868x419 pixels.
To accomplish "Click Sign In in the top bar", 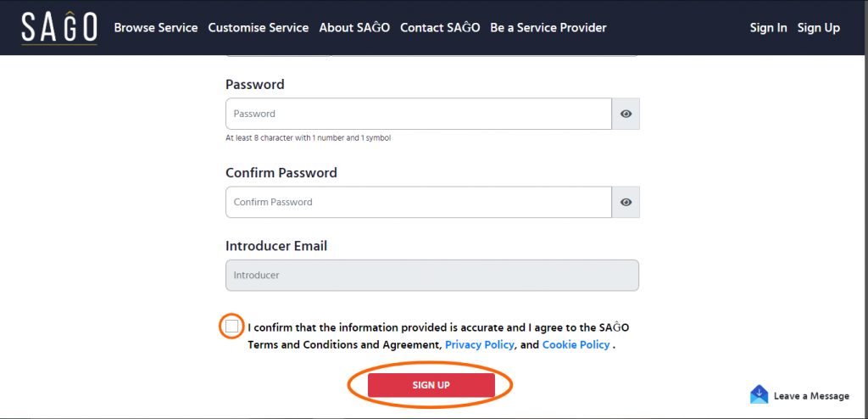I will 768,28.
